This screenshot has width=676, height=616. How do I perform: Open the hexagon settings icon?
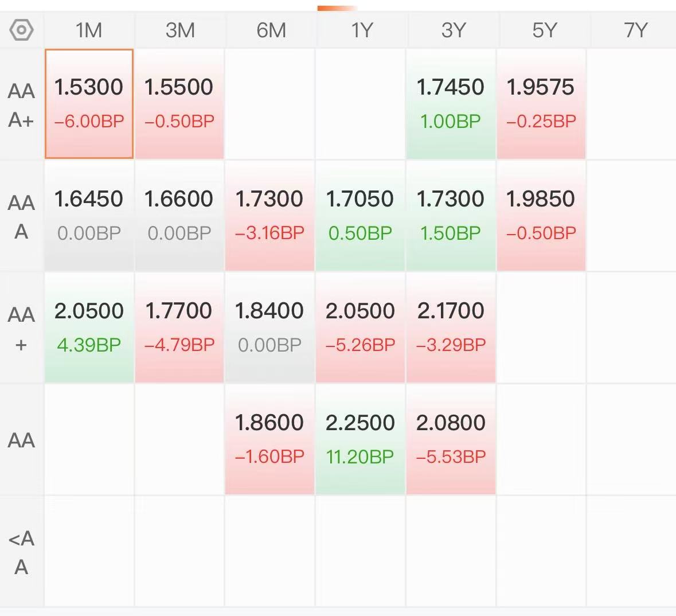(x=21, y=30)
